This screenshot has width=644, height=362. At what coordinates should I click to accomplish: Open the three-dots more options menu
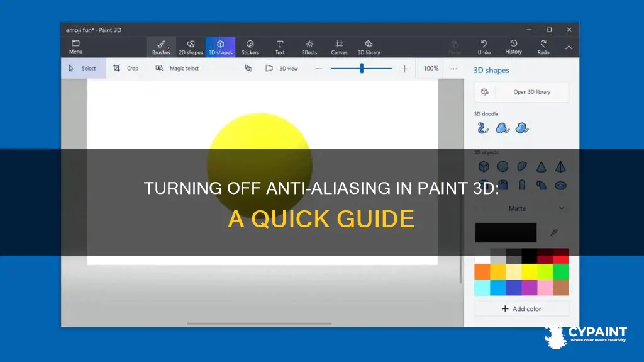click(x=453, y=69)
